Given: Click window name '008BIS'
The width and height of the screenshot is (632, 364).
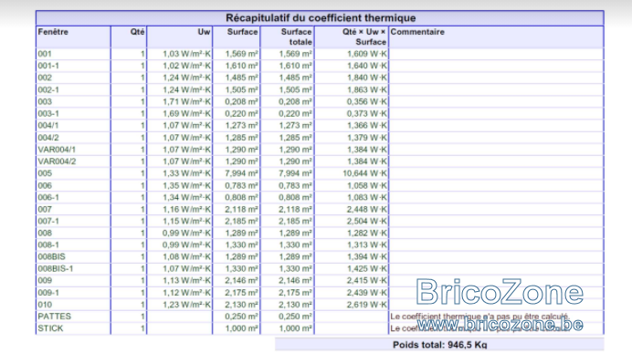Looking at the screenshot, I should click(51, 257).
